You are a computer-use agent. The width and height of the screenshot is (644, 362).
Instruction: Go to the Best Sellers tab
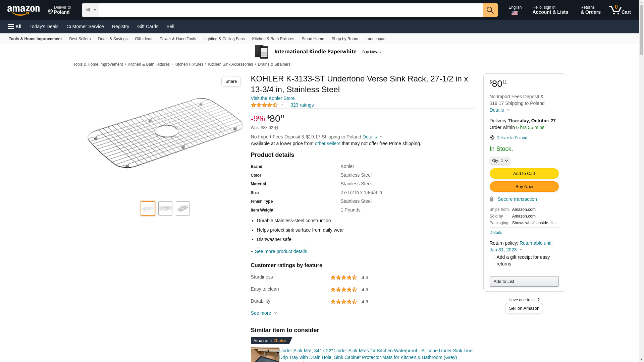[x=80, y=39]
